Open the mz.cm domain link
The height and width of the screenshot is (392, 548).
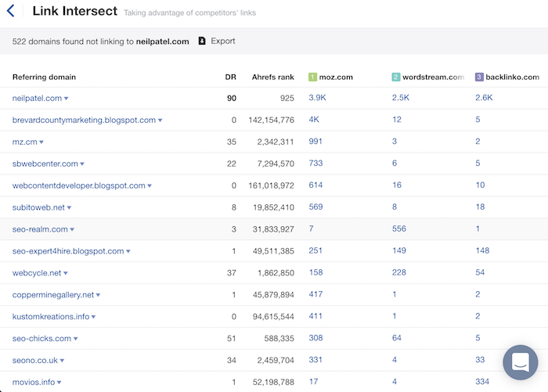24,142
